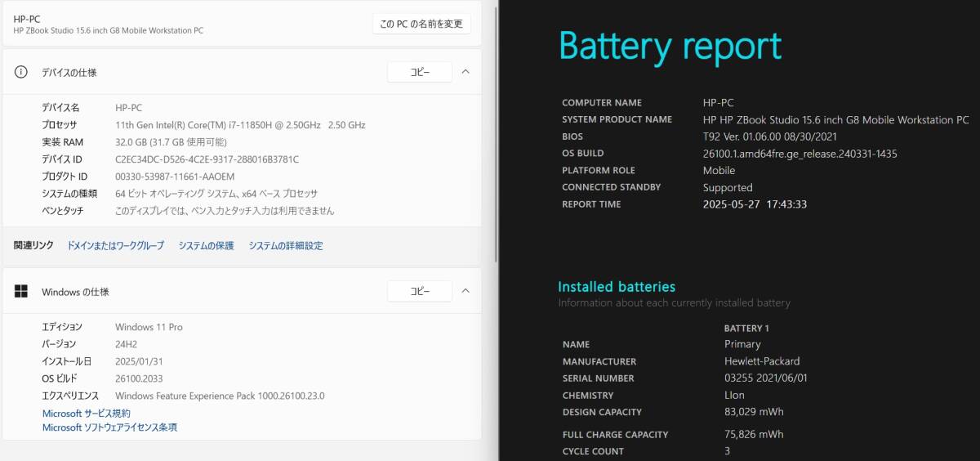Click the Windows logo icon beside Windows の仕様
Viewport: 980px width, 461px height.
click(x=21, y=292)
